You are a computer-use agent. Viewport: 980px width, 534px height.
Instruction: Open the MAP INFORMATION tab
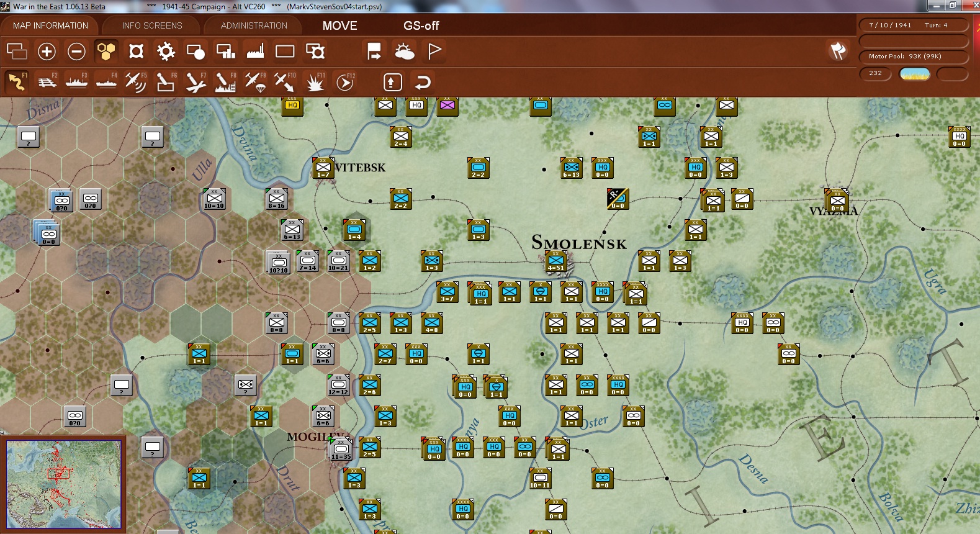tap(50, 25)
